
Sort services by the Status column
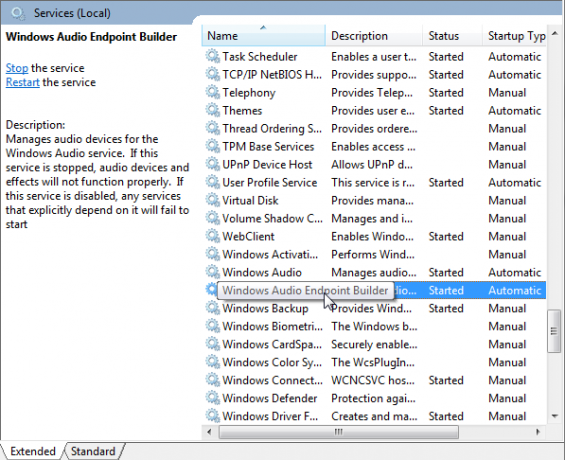pyautogui.click(x=452, y=36)
